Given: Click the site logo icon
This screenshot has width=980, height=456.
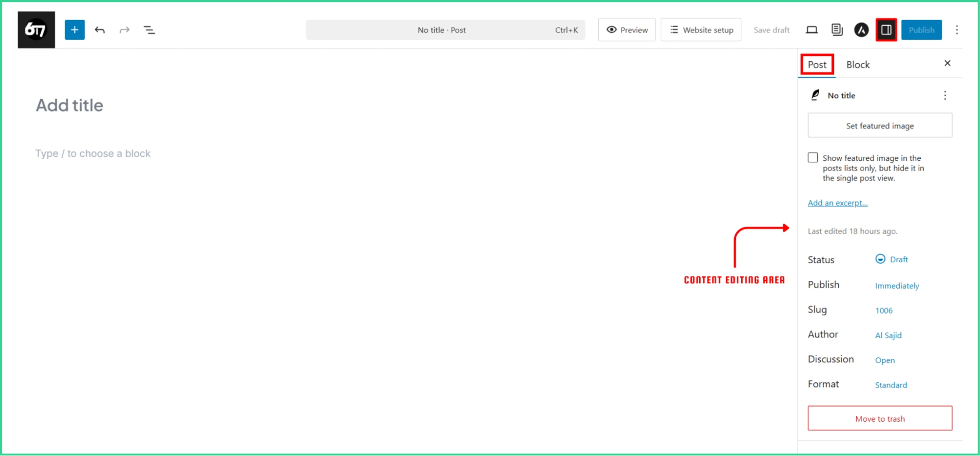Looking at the screenshot, I should click(x=36, y=30).
